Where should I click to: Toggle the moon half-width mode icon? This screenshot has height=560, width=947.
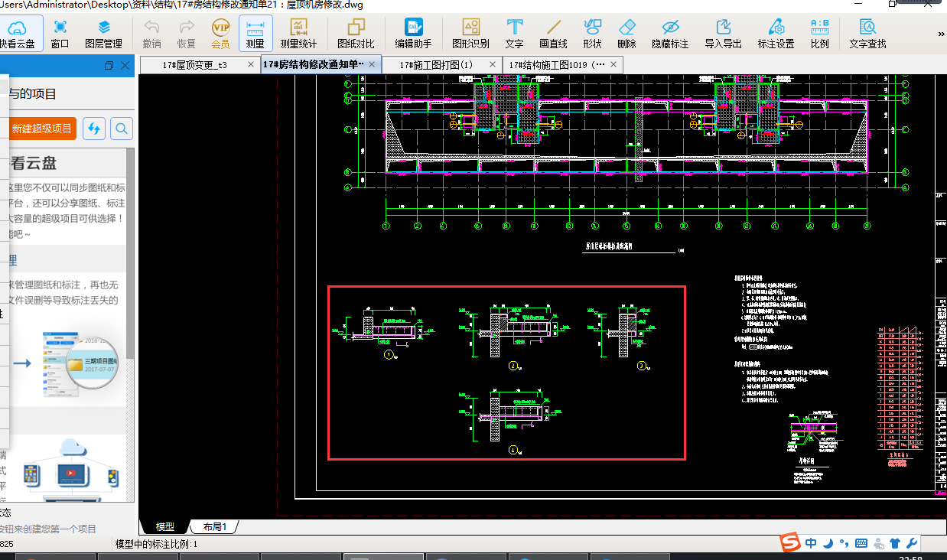point(828,543)
